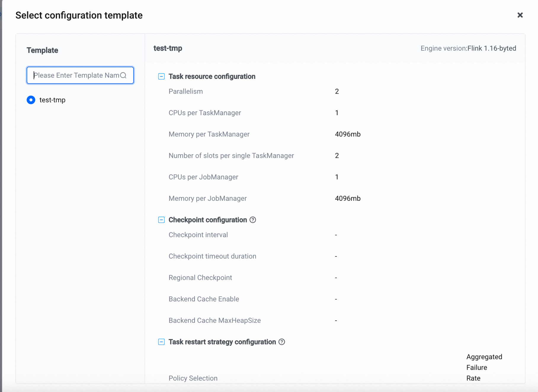Click the test-tmp template label in list
The width and height of the screenshot is (538, 392).
click(52, 100)
